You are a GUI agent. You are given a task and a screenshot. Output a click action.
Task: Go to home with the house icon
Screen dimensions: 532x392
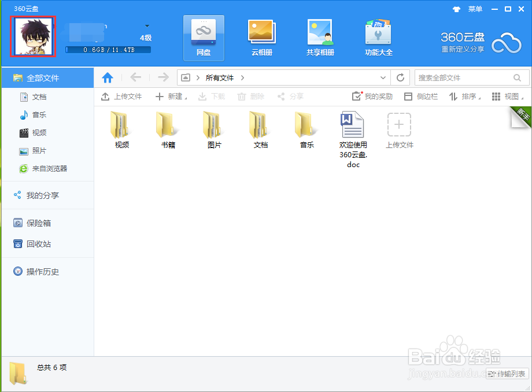click(108, 77)
